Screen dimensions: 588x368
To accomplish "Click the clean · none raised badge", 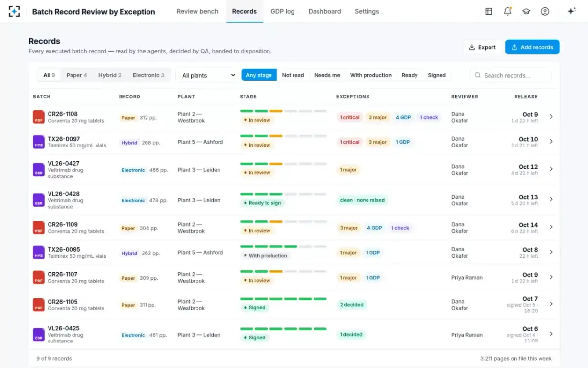I will pyautogui.click(x=362, y=200).
